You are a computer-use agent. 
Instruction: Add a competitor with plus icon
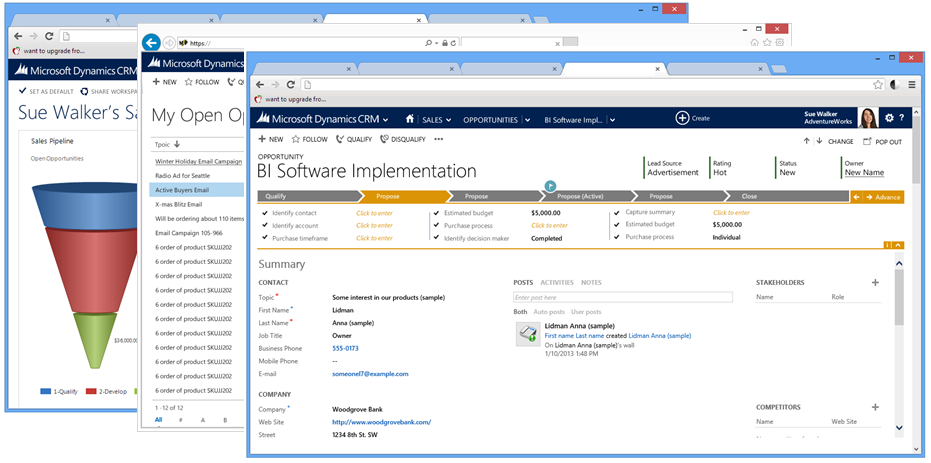pyautogui.click(x=875, y=408)
